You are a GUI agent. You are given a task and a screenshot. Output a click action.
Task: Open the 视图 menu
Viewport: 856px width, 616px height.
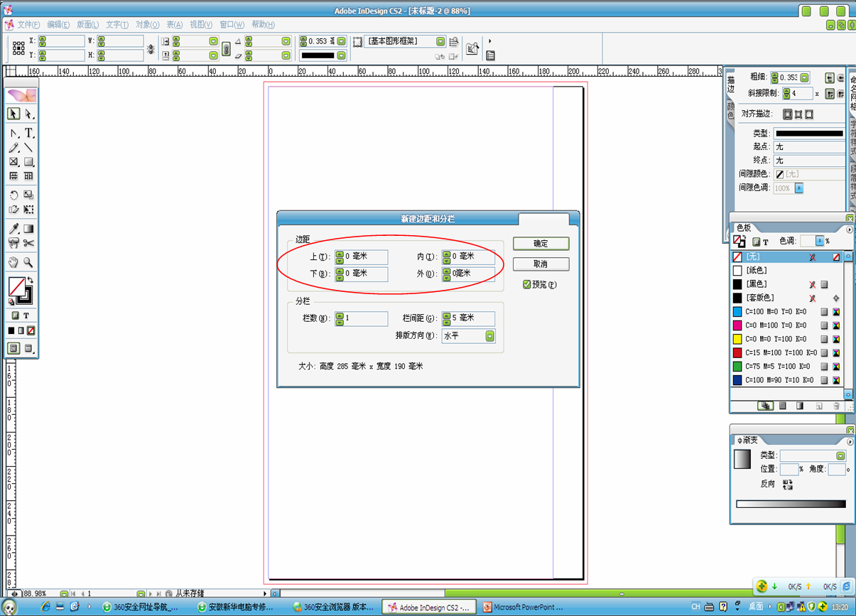200,25
